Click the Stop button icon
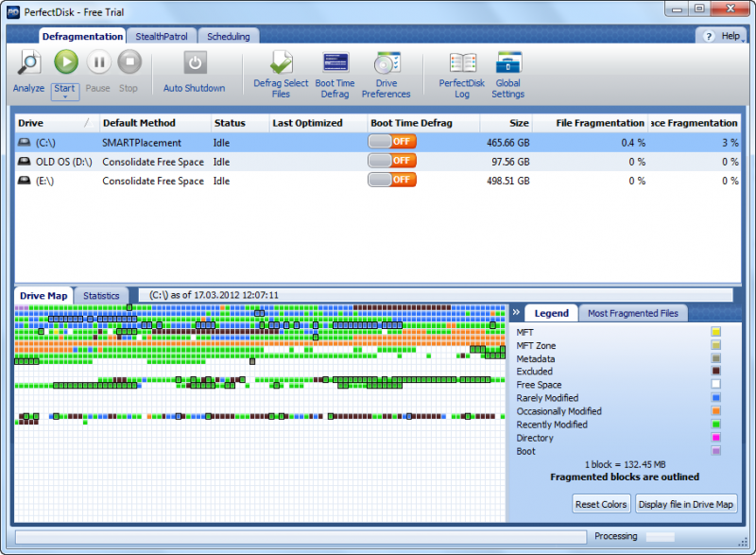This screenshot has height=555, width=756. 129,61
